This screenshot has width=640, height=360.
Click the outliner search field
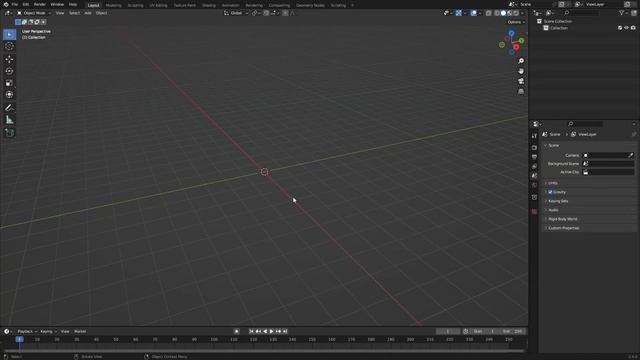[x=580, y=13]
